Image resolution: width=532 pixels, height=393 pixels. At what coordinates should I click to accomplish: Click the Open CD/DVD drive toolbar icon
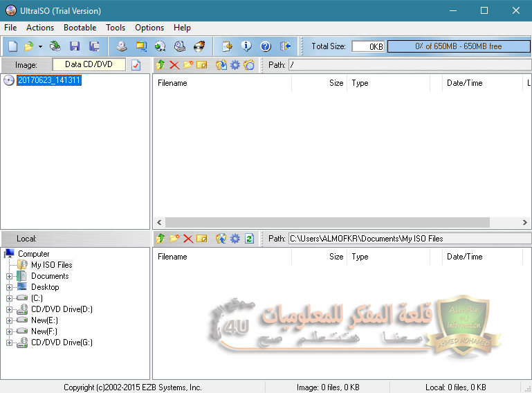coord(55,46)
